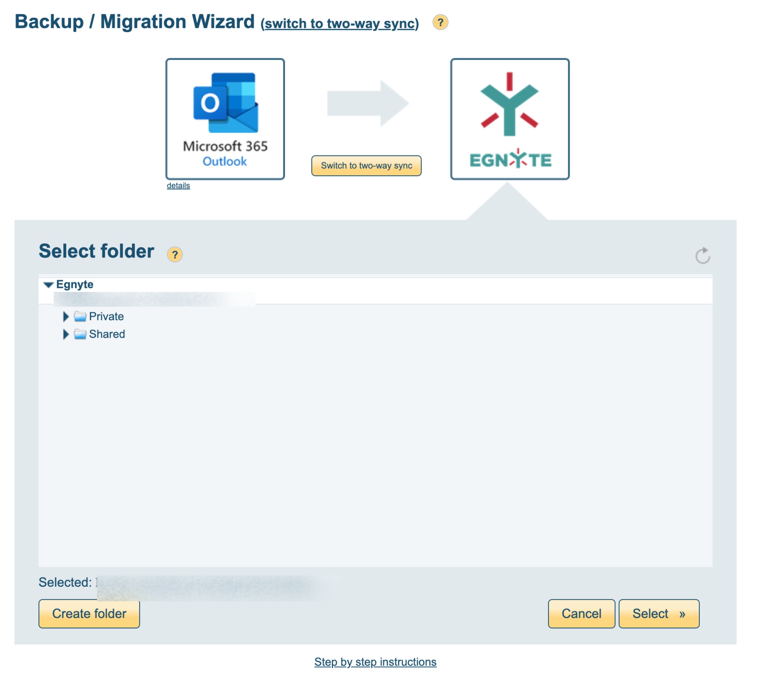Follow the switch to two-way sync title link
784x679 pixels.
pyautogui.click(x=340, y=23)
